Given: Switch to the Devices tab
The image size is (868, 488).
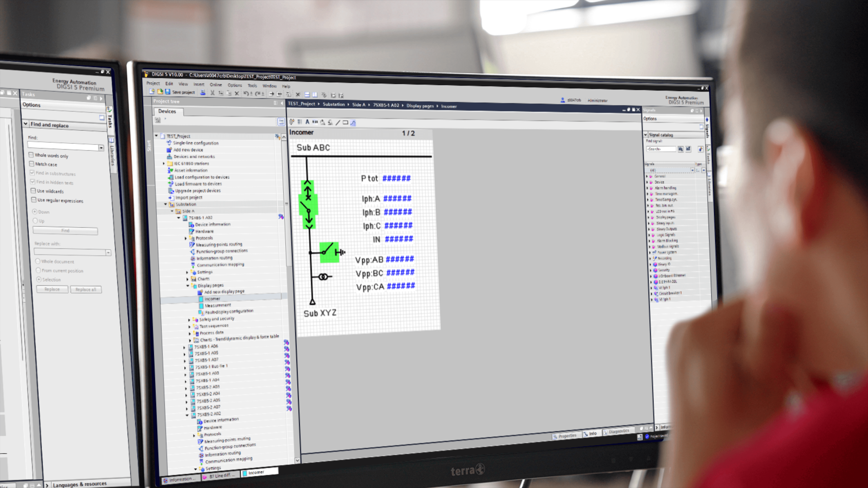Looking at the screenshot, I should [x=167, y=111].
